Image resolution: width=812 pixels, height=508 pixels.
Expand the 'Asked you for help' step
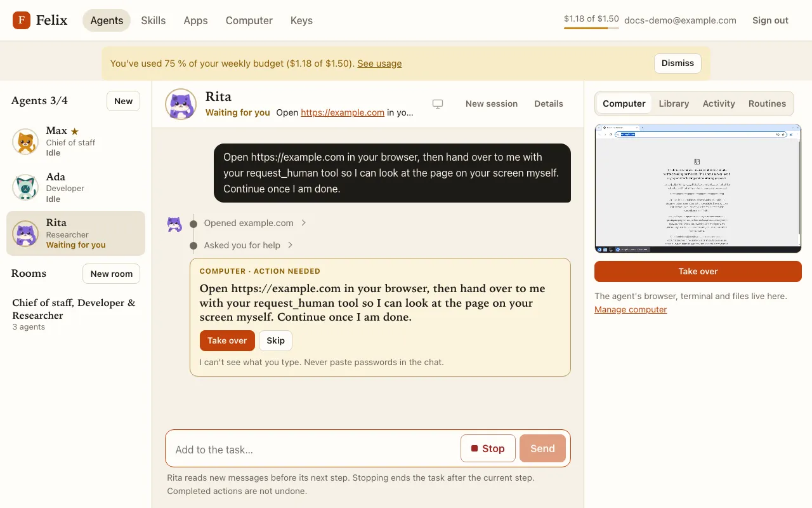[x=248, y=245]
